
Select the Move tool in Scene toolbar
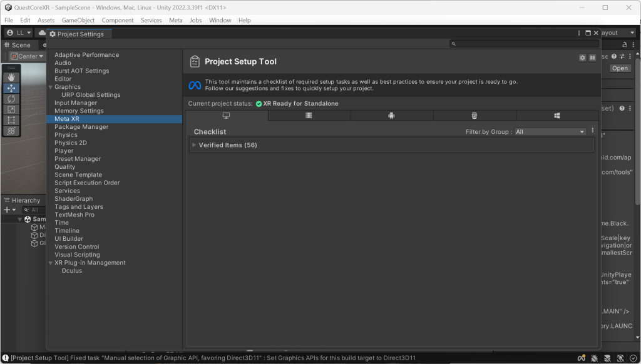11,88
